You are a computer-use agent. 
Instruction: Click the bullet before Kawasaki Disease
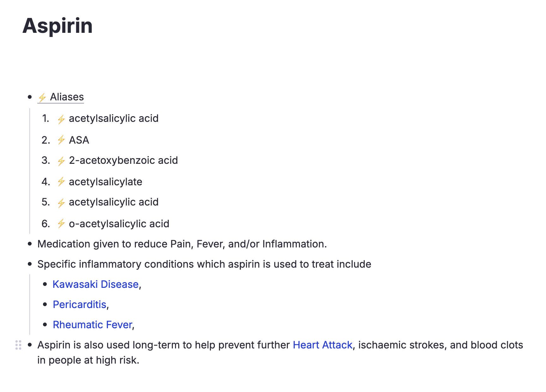point(45,284)
